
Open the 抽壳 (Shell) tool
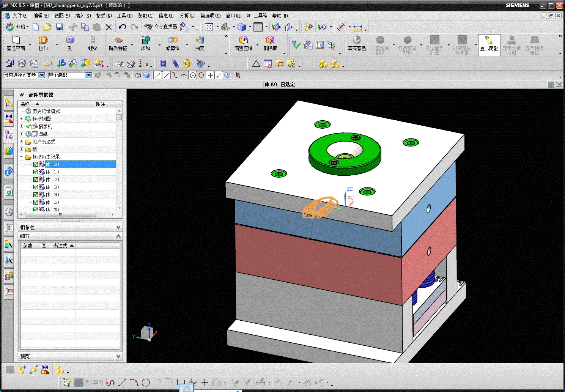coord(200,40)
